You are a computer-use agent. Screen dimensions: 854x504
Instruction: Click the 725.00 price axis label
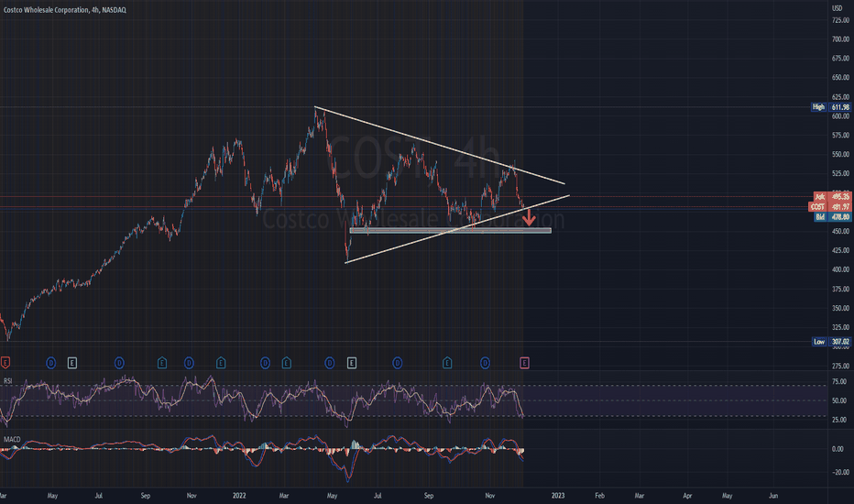click(840, 20)
